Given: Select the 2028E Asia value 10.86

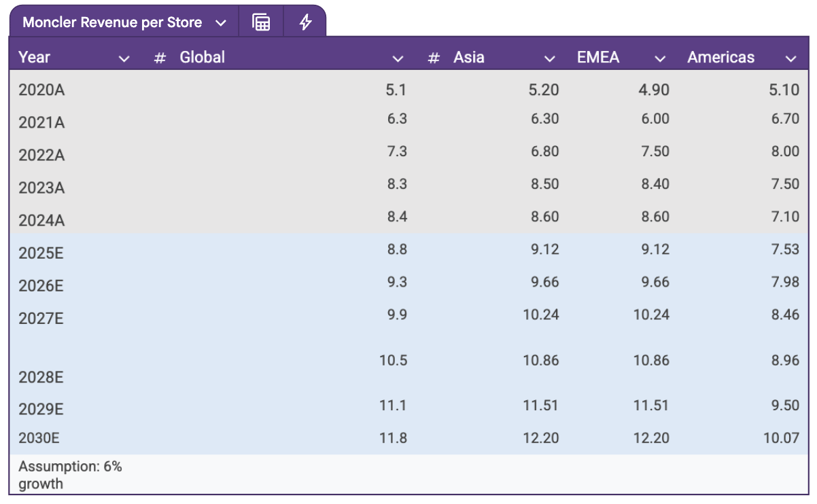Looking at the screenshot, I should [x=541, y=361].
